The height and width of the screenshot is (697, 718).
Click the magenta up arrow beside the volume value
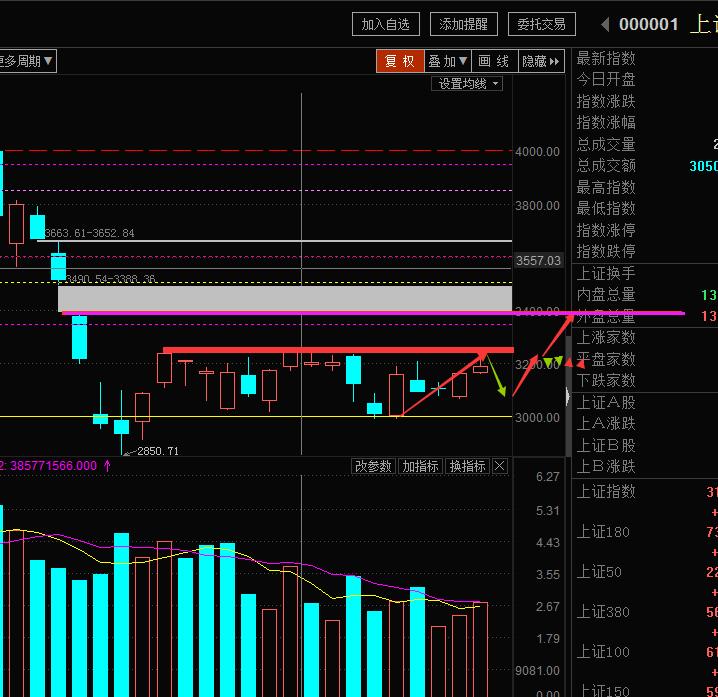[107, 465]
